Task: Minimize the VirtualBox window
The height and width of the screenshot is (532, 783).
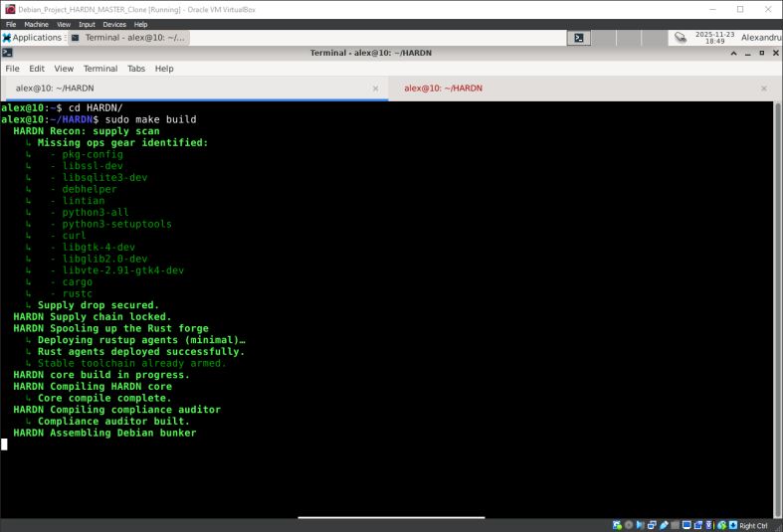Action: [x=712, y=9]
